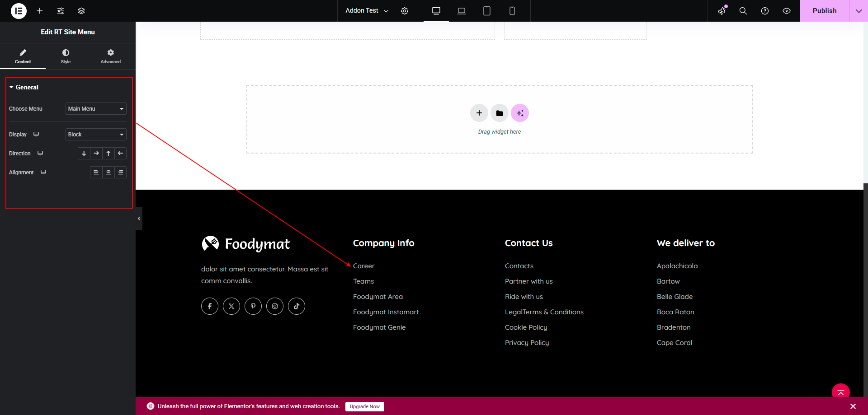Toggle preview changes eye icon
This screenshot has height=415, width=868.
[787, 11]
